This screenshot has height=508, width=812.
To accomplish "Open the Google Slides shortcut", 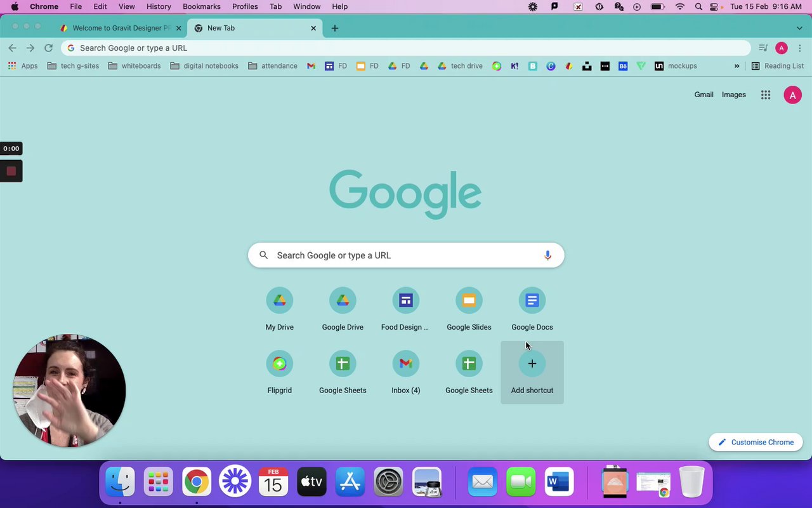I will pyautogui.click(x=469, y=309).
